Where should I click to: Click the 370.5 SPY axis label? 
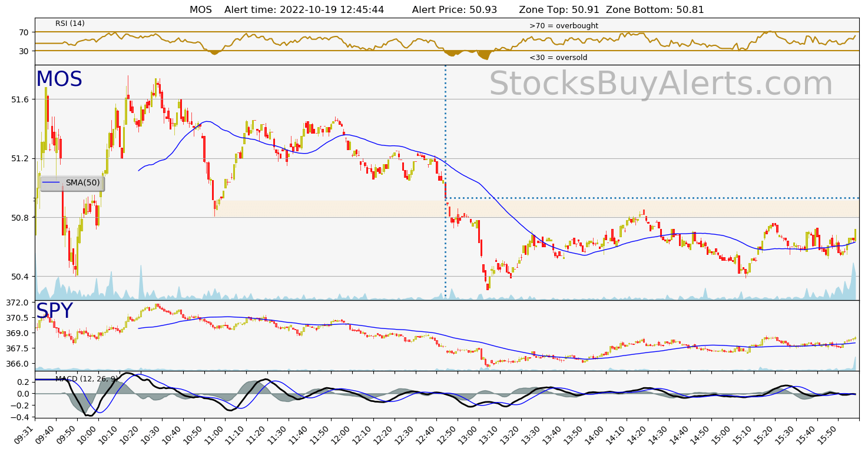click(x=16, y=318)
